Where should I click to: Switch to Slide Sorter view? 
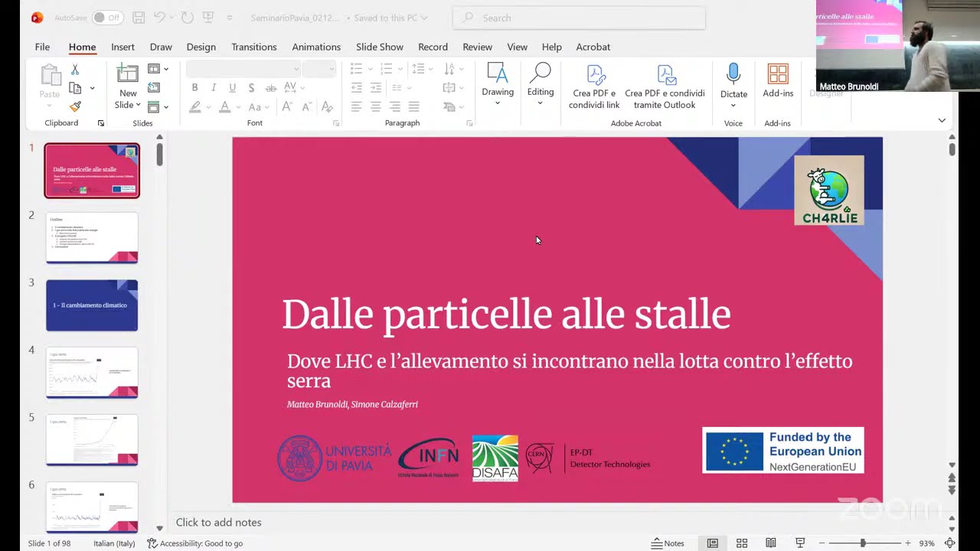742,543
